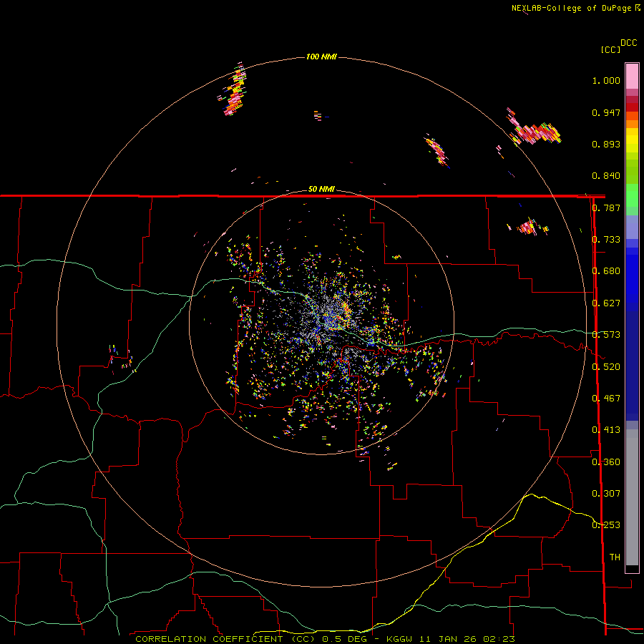Click the [CC] units label
This screenshot has width=644, height=644.
coord(610,49)
